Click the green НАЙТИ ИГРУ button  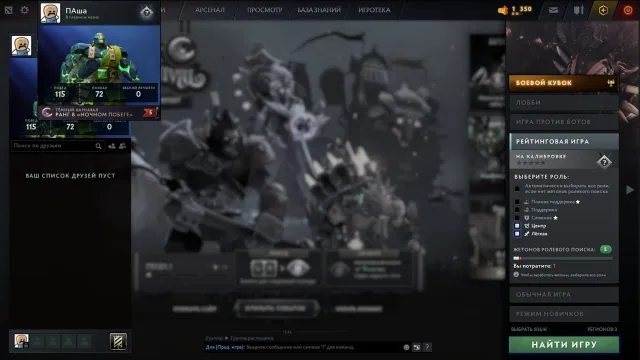564,345
